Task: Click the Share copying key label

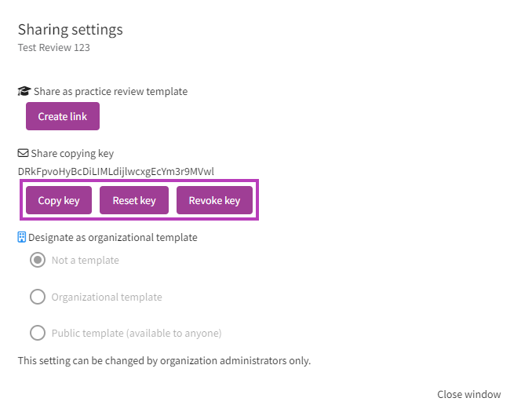Action: pos(72,153)
